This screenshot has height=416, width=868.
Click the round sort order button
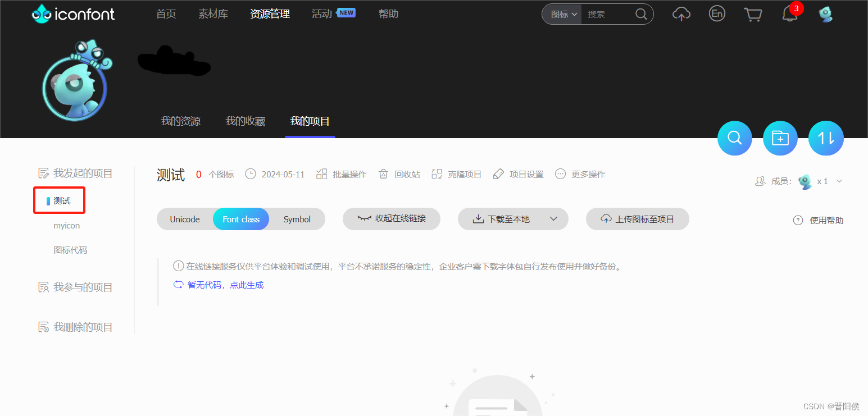click(x=826, y=138)
